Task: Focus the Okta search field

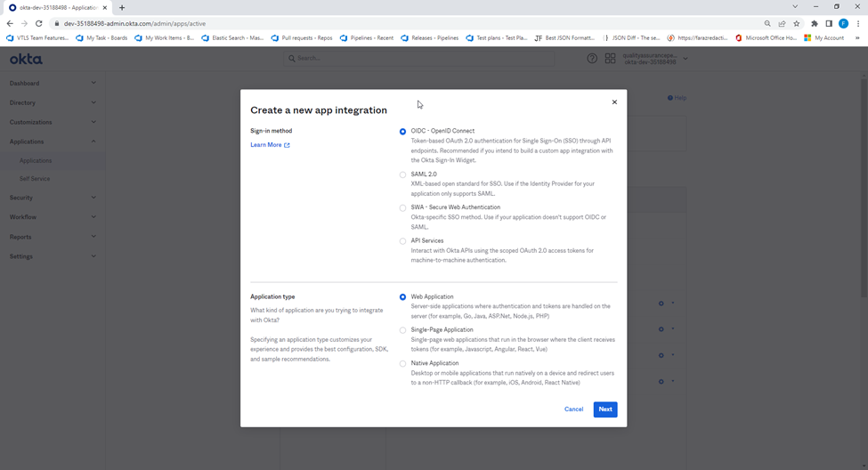Action: [419, 58]
